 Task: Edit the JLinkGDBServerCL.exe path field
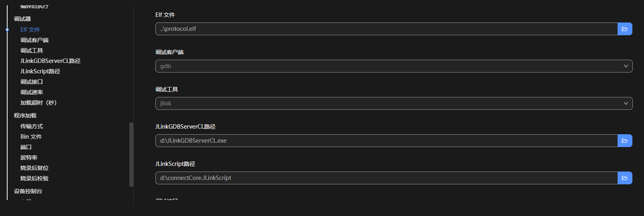[x=386, y=141]
